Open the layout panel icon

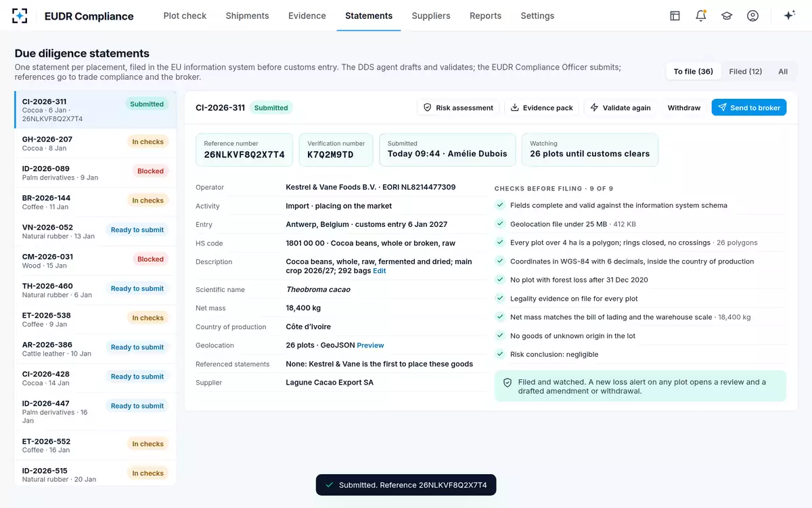click(x=675, y=16)
